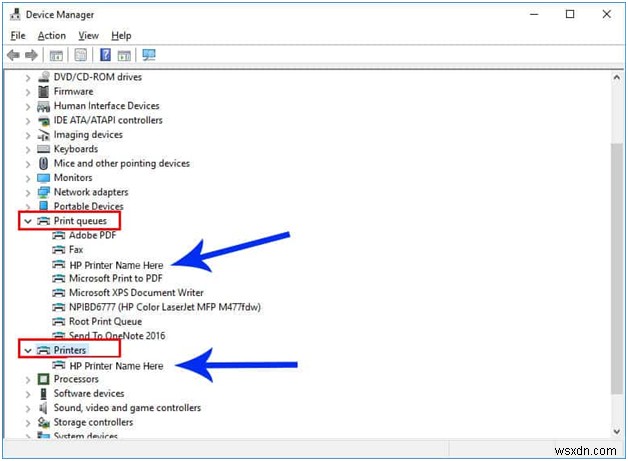628x461 pixels.
Task: Close the Device Manager window
Action: coord(606,14)
